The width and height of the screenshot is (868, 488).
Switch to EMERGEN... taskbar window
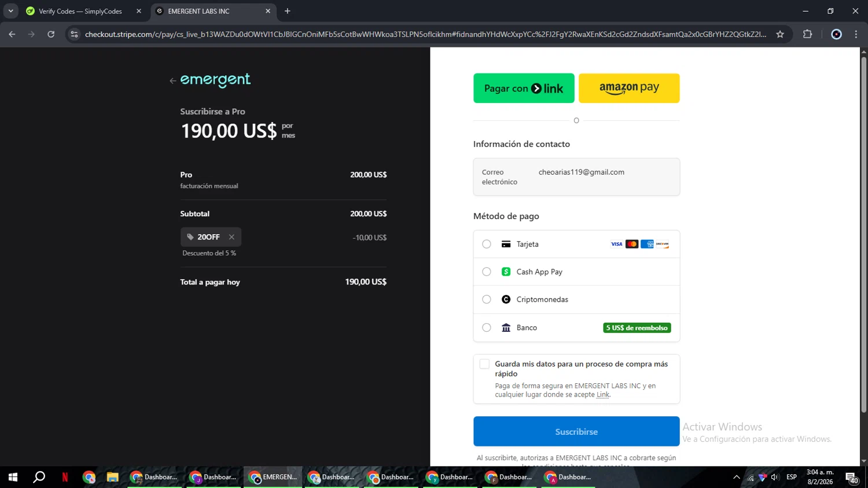click(273, 477)
